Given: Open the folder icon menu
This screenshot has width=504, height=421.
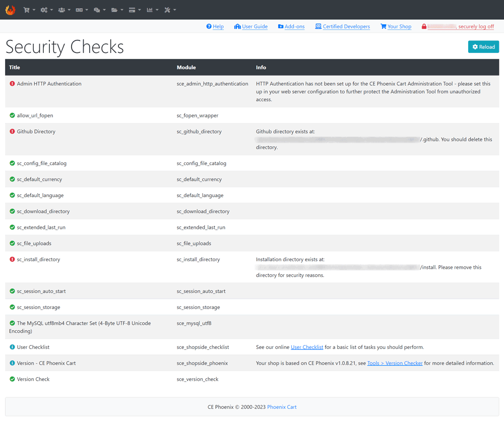Looking at the screenshot, I should pyautogui.click(x=117, y=10).
